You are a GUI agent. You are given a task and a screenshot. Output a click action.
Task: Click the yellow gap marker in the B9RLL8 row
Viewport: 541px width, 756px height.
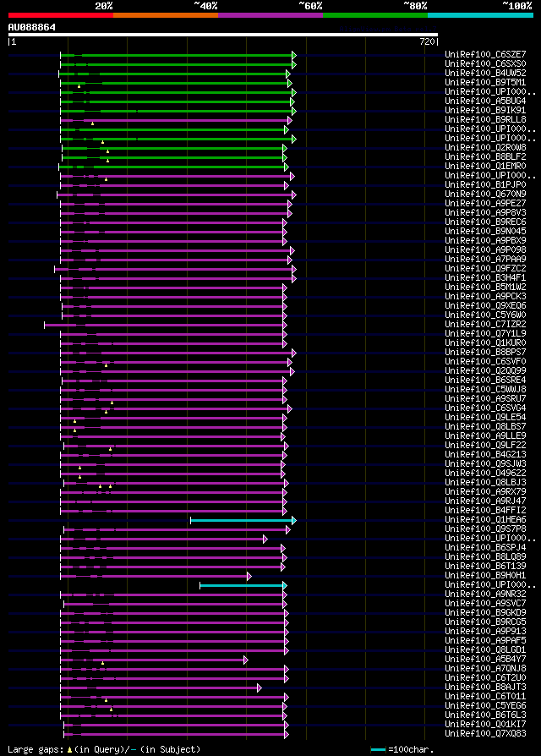92,123
